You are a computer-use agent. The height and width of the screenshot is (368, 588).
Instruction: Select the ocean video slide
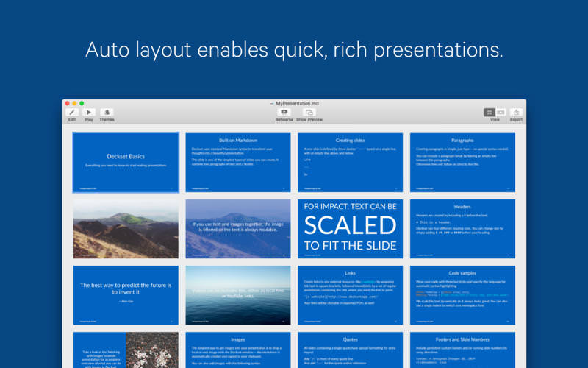click(238, 294)
